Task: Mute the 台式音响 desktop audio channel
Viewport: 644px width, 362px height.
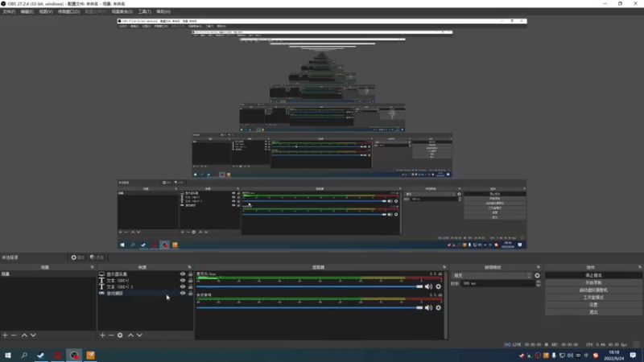Action: click(428, 307)
